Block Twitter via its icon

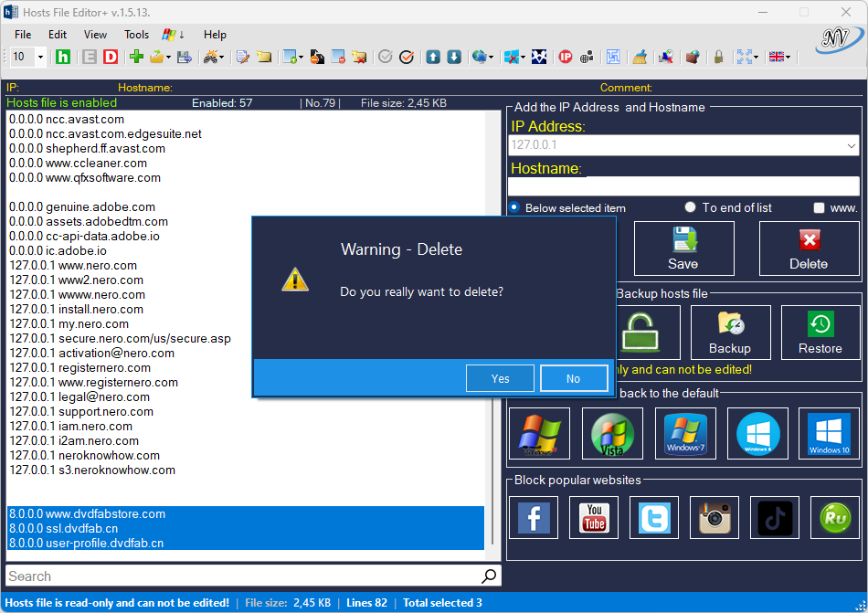click(654, 517)
